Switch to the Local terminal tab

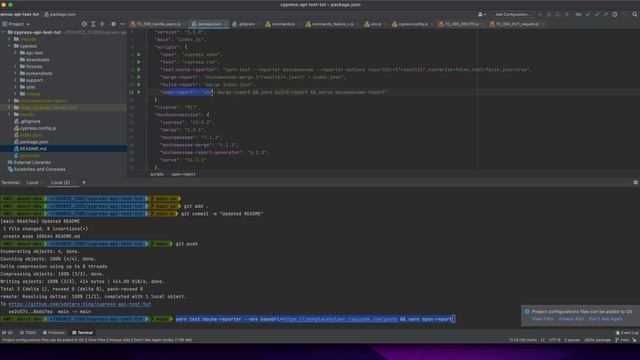pos(32,182)
